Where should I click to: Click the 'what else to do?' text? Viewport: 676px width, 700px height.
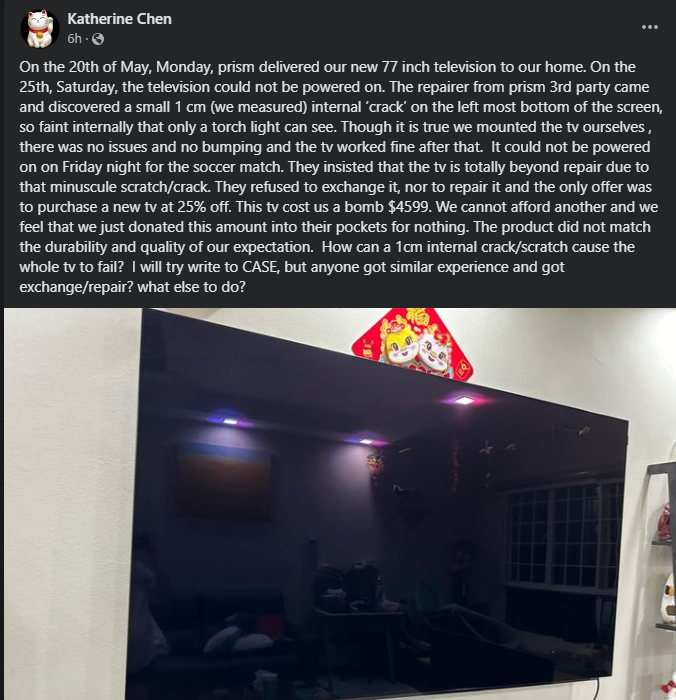pos(192,287)
